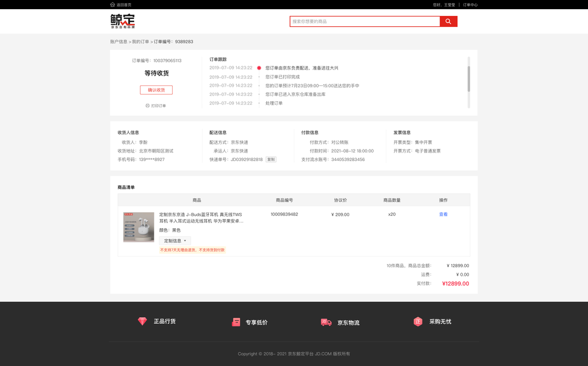The image size is (588, 366).
Task: Click the 商品数量 column header
Action: pyautogui.click(x=392, y=200)
